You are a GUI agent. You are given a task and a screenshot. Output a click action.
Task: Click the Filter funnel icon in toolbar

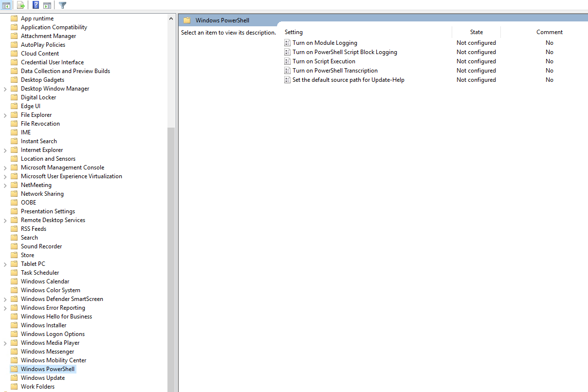(63, 5)
